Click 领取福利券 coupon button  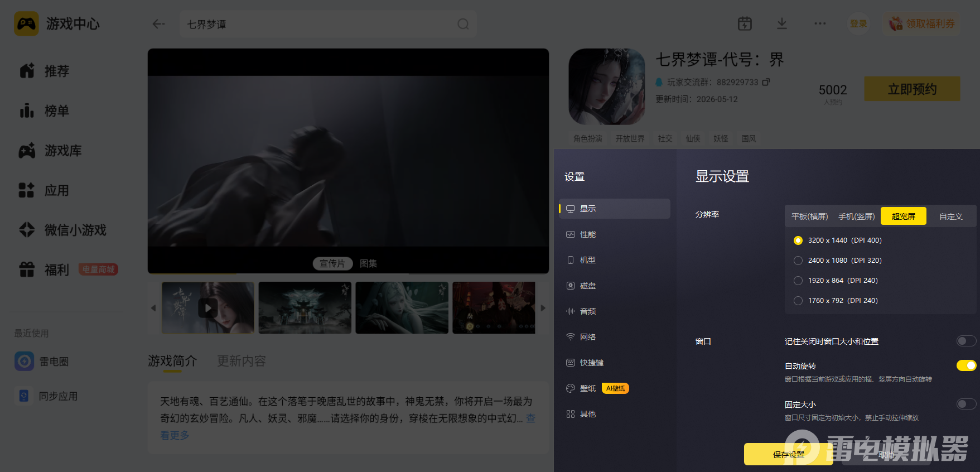tap(921, 23)
